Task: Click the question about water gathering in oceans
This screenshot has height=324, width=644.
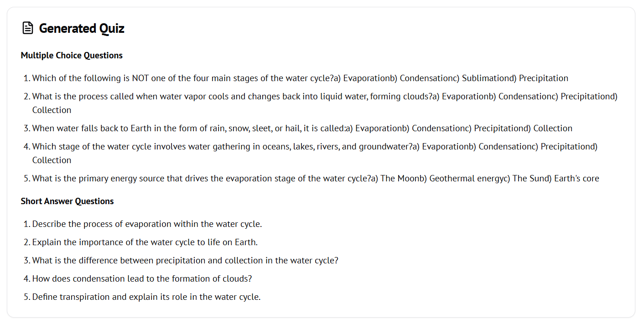Action: [219, 147]
